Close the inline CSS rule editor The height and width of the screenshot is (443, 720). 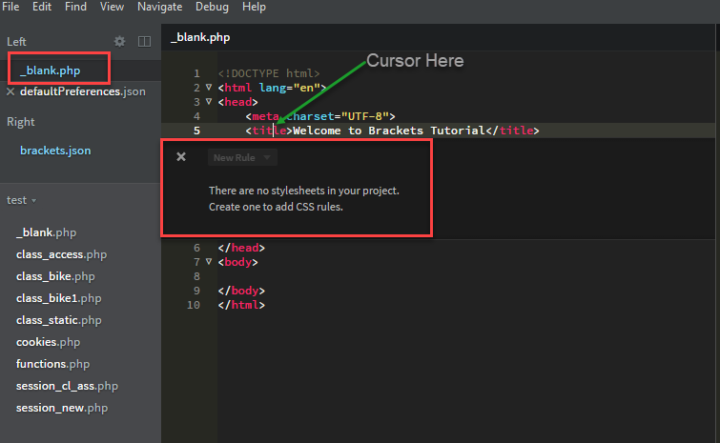181,157
